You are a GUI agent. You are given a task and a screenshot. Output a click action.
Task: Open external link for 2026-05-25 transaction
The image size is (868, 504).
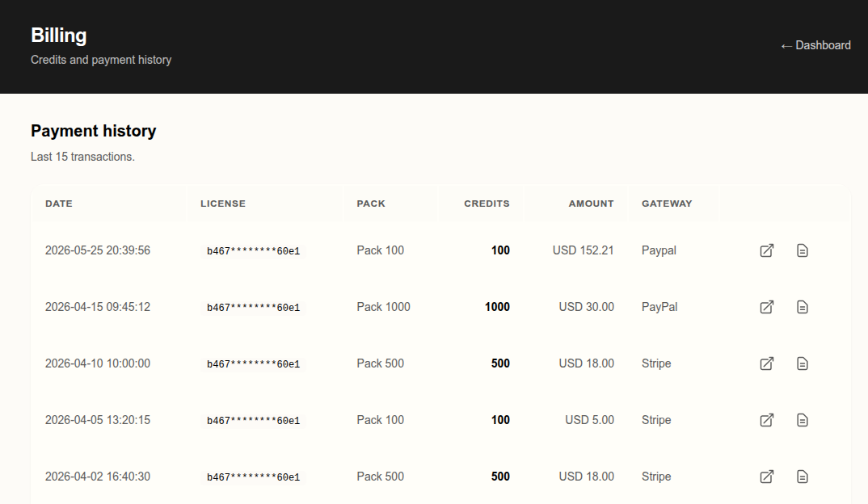[767, 250]
